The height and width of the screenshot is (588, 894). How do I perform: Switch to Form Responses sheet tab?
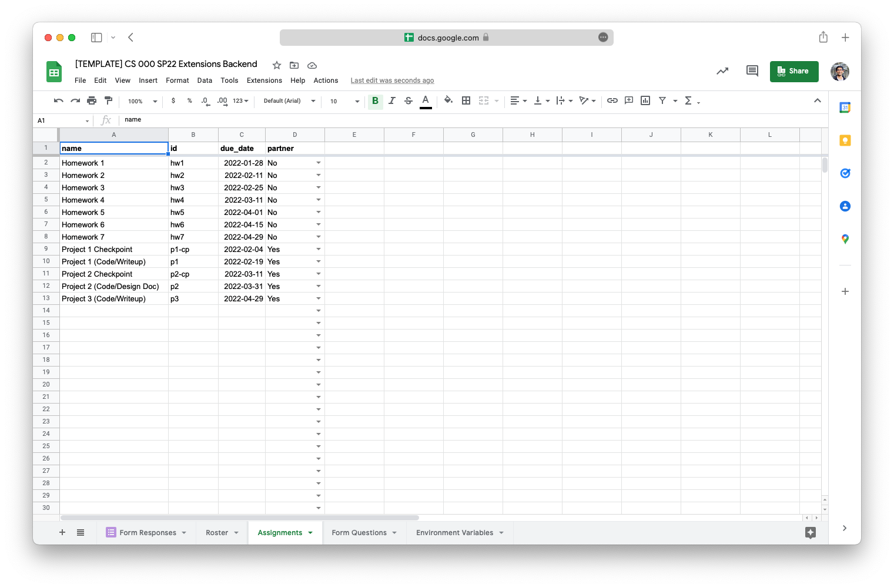146,533
